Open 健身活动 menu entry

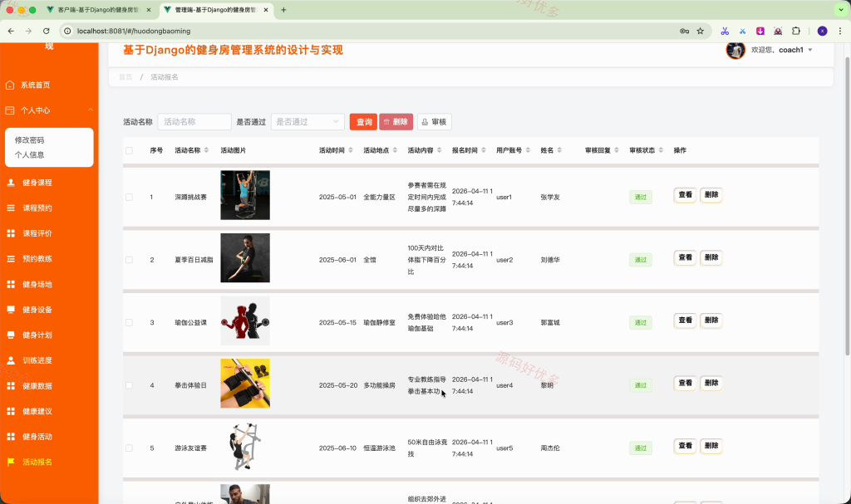click(x=37, y=437)
